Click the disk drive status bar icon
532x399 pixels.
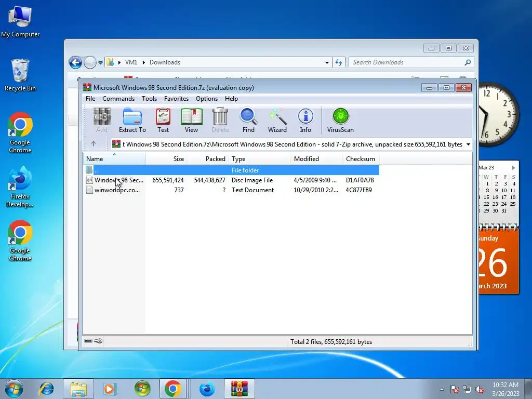88,341
